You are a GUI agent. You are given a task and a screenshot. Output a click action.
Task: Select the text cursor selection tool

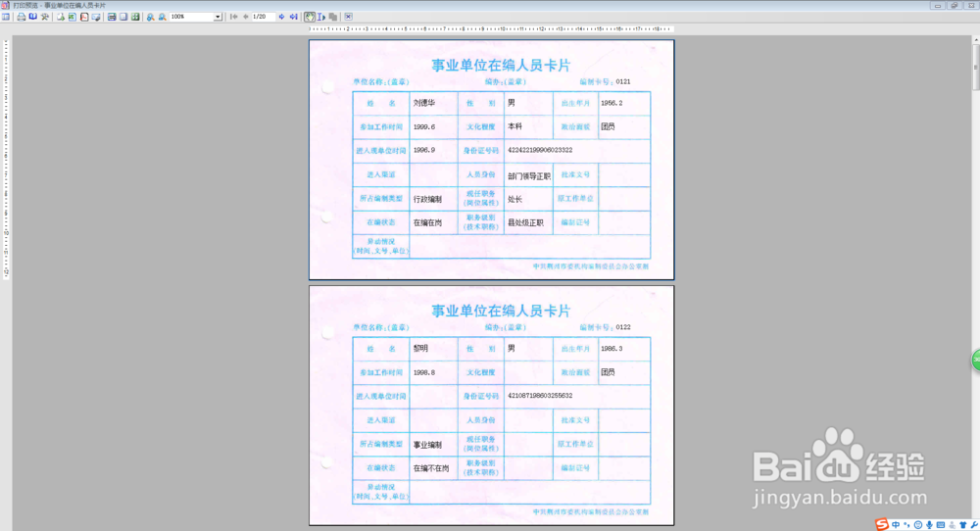321,17
